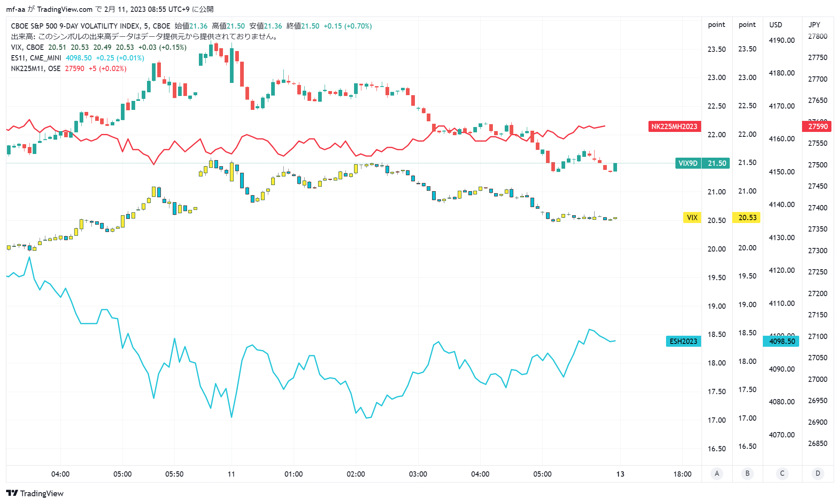Viewport: 840px width, 504px height.
Task: Click the ES1!, CME_MINI legend line
Action: tap(78, 58)
